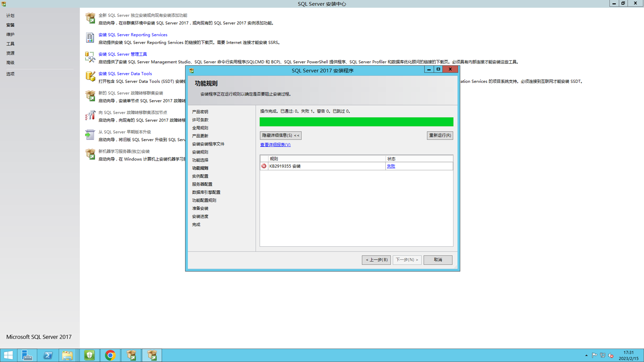The height and width of the screenshot is (362, 644).
Task: Click the add node to failover cluster icon
Action: tap(90, 115)
